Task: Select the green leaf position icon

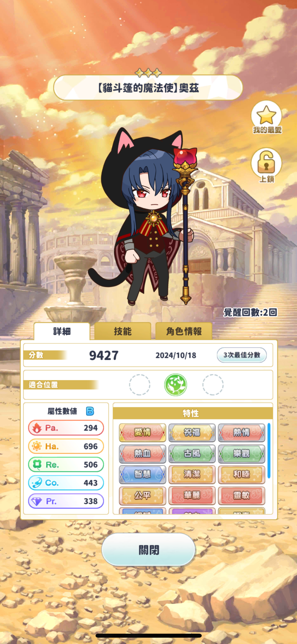Action: click(176, 385)
